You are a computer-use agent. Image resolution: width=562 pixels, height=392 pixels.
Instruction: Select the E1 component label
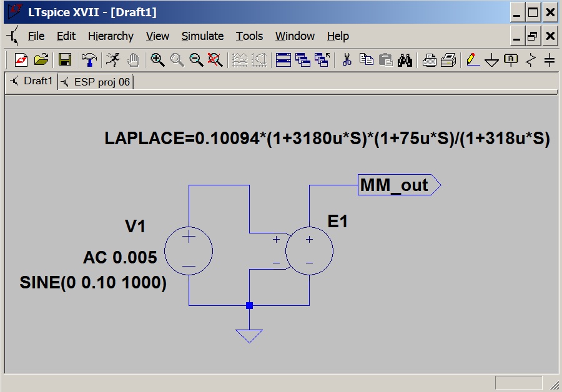coord(337,221)
